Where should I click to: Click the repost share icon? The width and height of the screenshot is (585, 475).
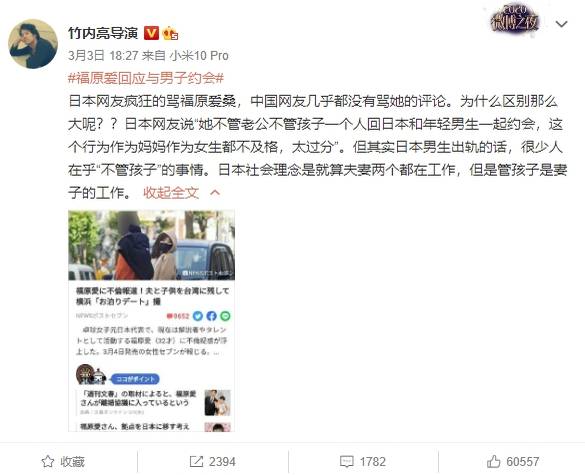[196, 462]
